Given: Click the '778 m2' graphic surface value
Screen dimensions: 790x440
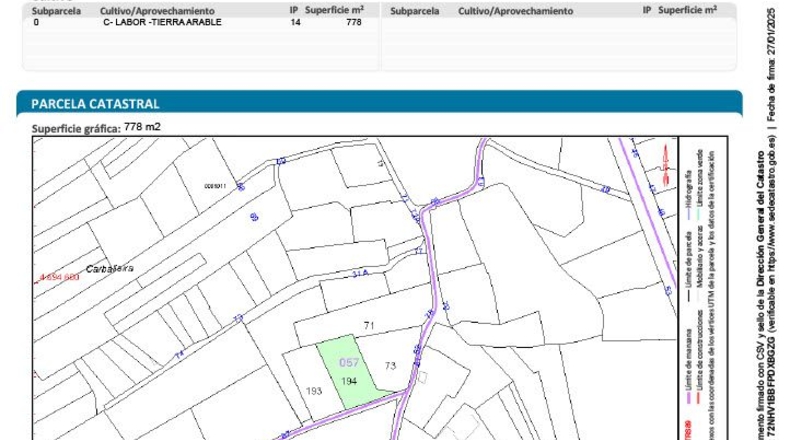Looking at the screenshot, I should tap(142, 127).
